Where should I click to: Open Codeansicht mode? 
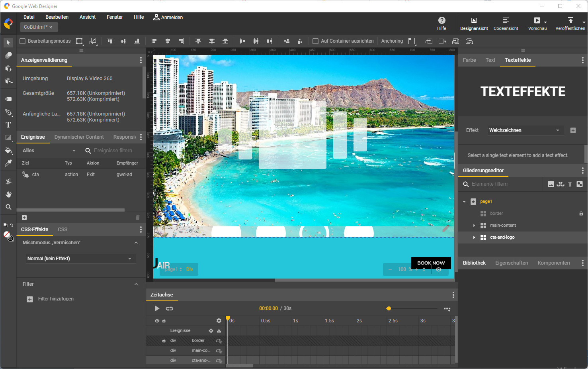click(x=506, y=23)
